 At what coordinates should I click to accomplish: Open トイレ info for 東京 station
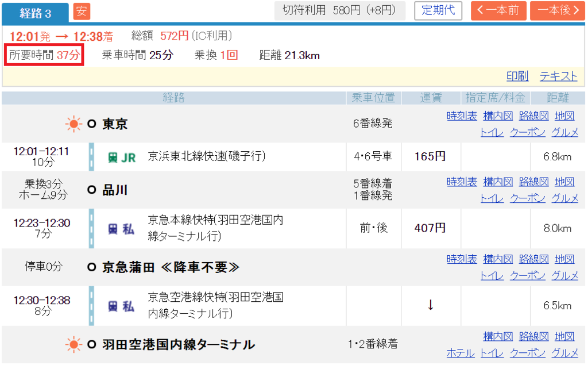(x=492, y=133)
